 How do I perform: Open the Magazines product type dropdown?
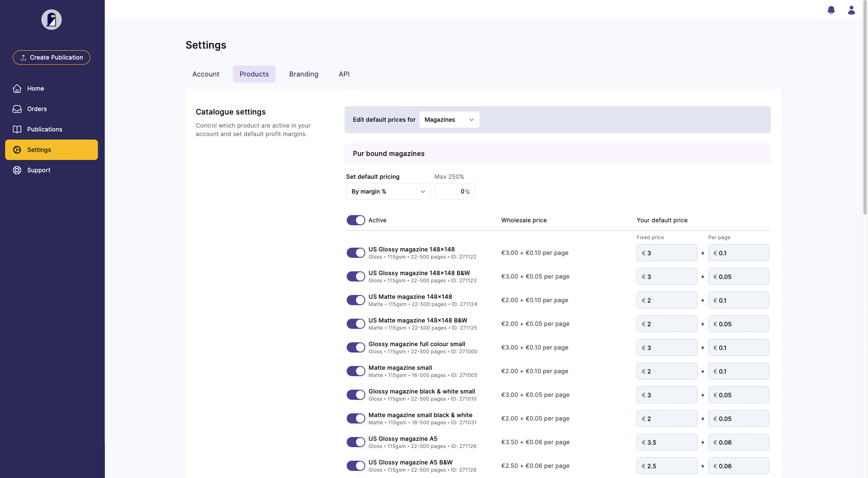click(449, 120)
